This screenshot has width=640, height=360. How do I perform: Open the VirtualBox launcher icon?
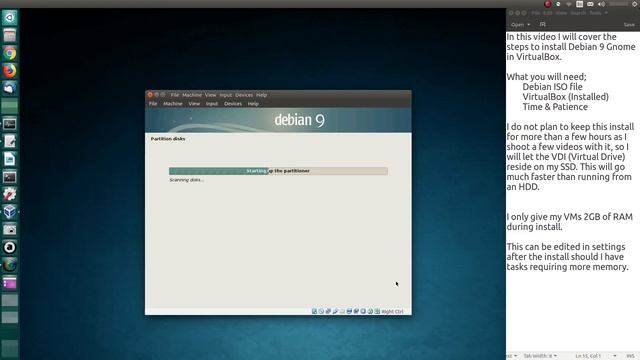(x=9, y=211)
